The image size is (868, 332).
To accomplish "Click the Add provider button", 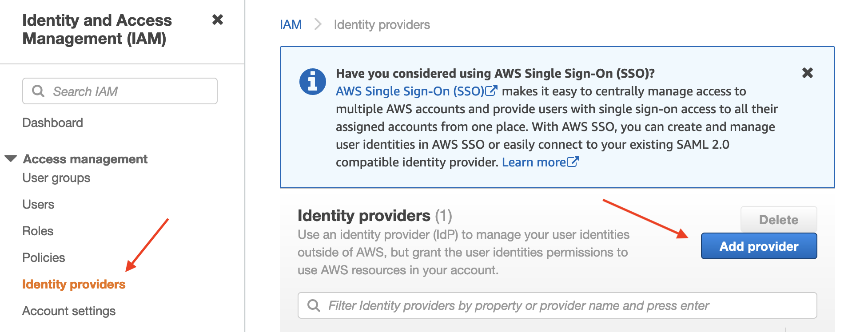I will click(758, 246).
